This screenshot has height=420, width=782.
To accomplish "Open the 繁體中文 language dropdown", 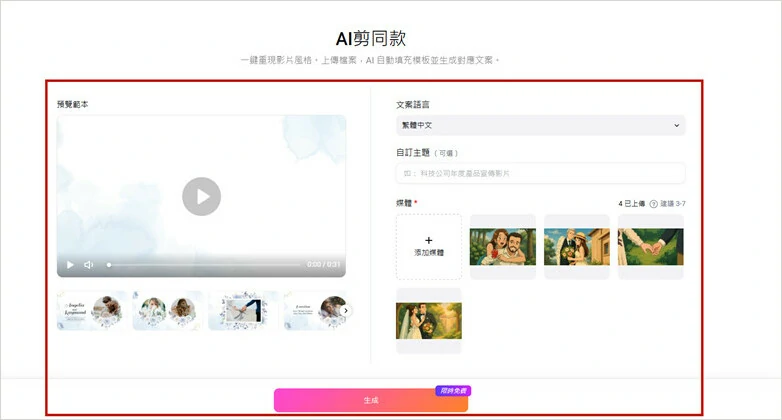I will (x=541, y=125).
